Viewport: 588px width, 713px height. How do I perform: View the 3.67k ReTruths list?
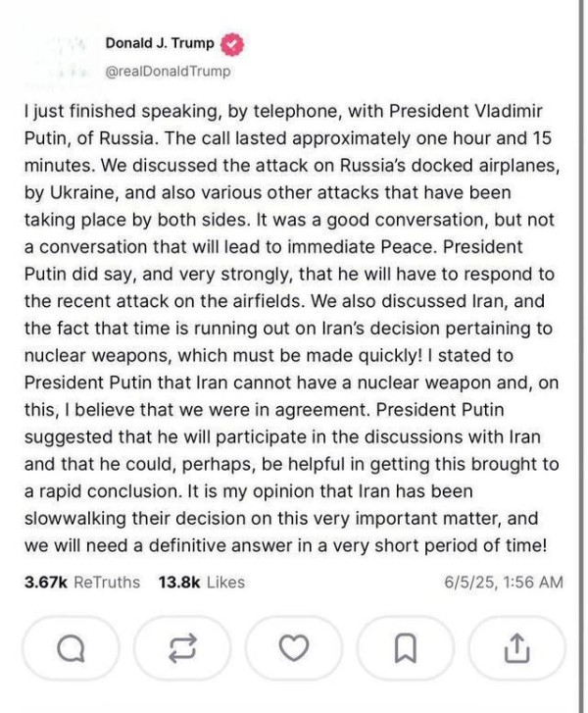pos(81,582)
